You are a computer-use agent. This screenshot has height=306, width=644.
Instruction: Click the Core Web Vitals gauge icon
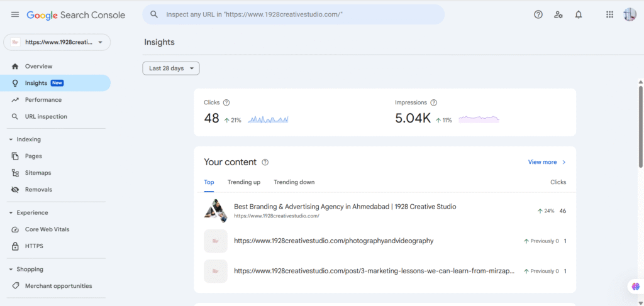point(15,230)
